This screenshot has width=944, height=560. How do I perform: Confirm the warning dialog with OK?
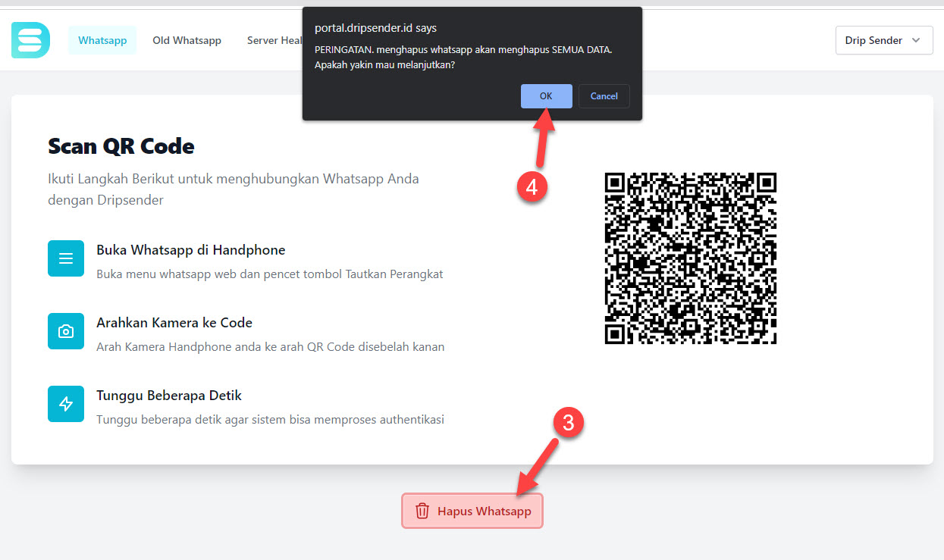point(546,96)
